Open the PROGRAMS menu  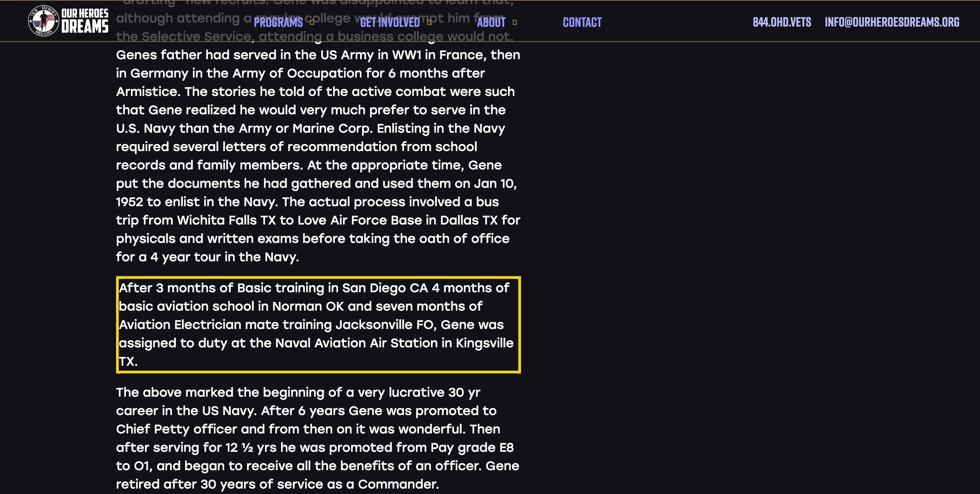(x=278, y=22)
